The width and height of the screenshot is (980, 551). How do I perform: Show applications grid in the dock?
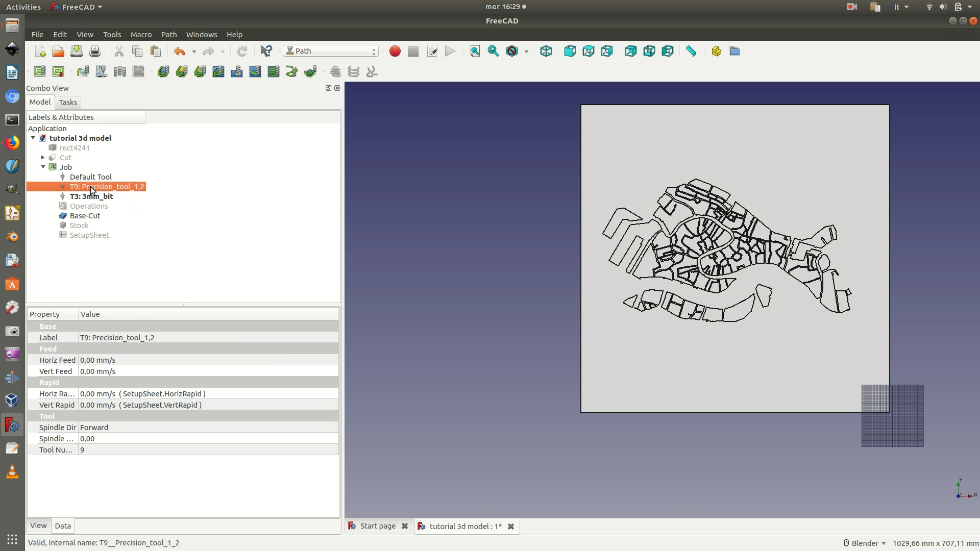12,539
